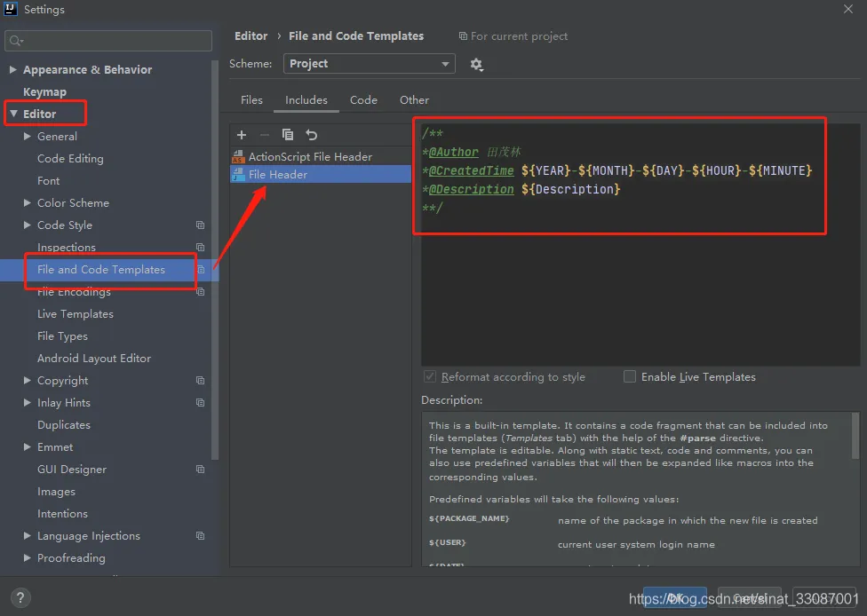The height and width of the screenshot is (616, 867).
Task: Switch to the Code tab
Action: click(363, 100)
